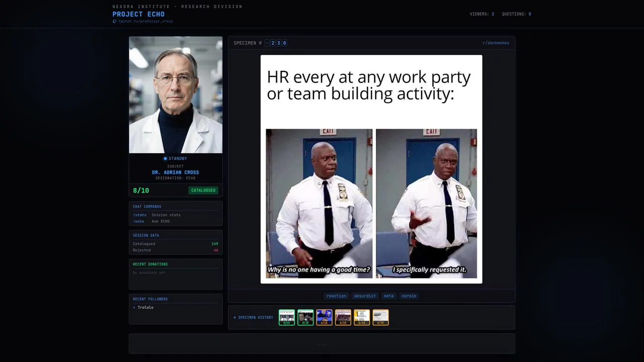Click the meta tag
This screenshot has width=644, height=362.
click(x=388, y=296)
